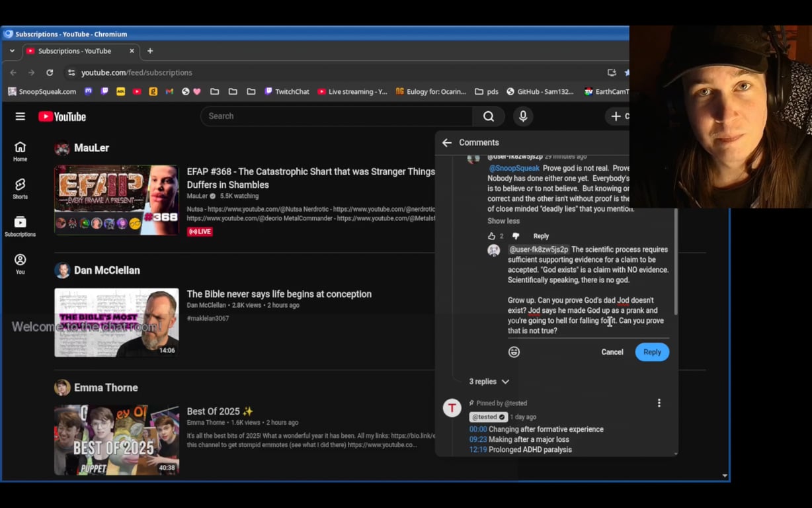812x508 pixels.
Task: Expand the 3 replies thread
Action: coord(489,382)
